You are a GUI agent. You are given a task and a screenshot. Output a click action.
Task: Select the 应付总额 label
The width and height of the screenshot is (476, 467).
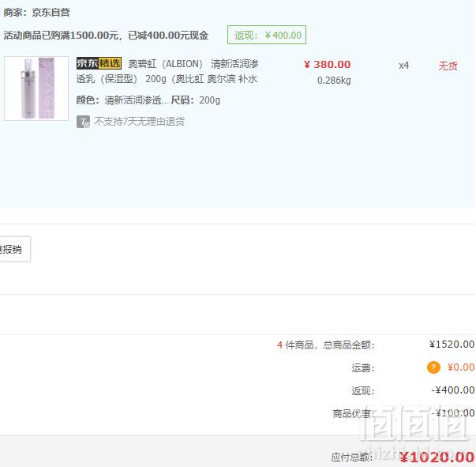point(352,457)
